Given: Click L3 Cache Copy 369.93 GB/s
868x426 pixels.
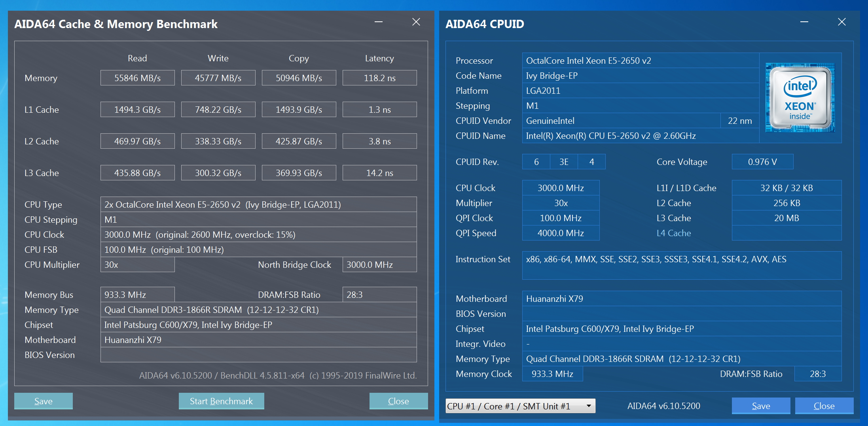Looking at the screenshot, I should (x=299, y=173).
